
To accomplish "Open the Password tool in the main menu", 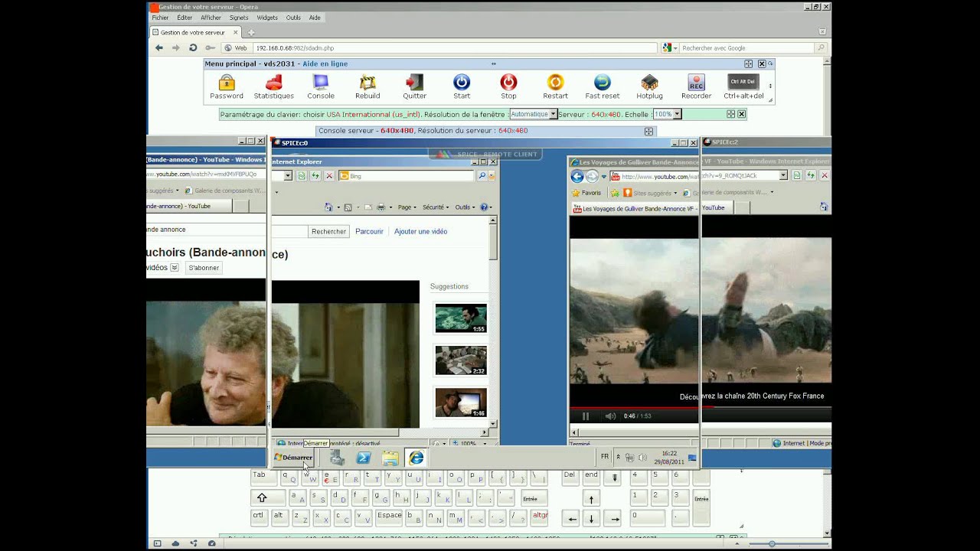I will (x=227, y=86).
